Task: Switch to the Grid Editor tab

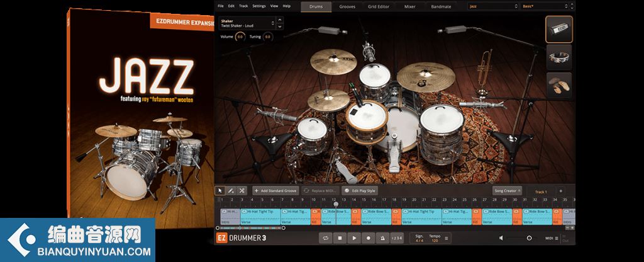Action: [379, 6]
